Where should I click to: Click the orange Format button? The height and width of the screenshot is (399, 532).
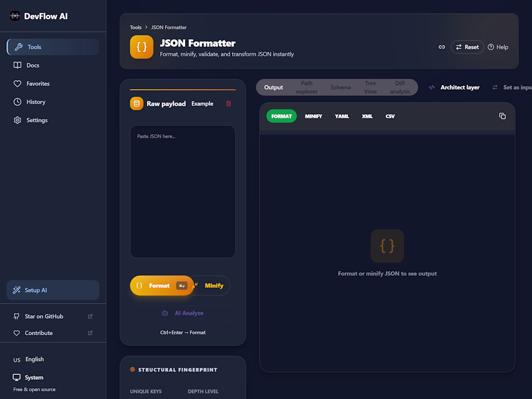tap(162, 285)
